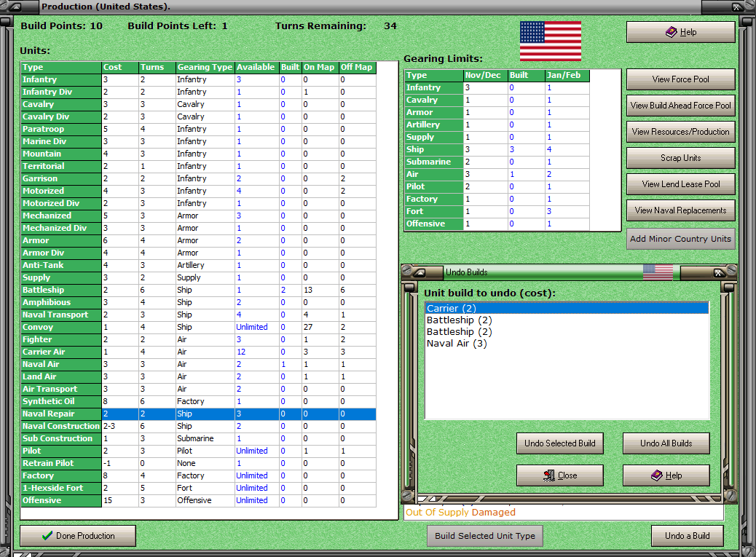Image resolution: width=756 pixels, height=557 pixels.
Task: Select the Infantry unit row
Action: click(x=198, y=79)
